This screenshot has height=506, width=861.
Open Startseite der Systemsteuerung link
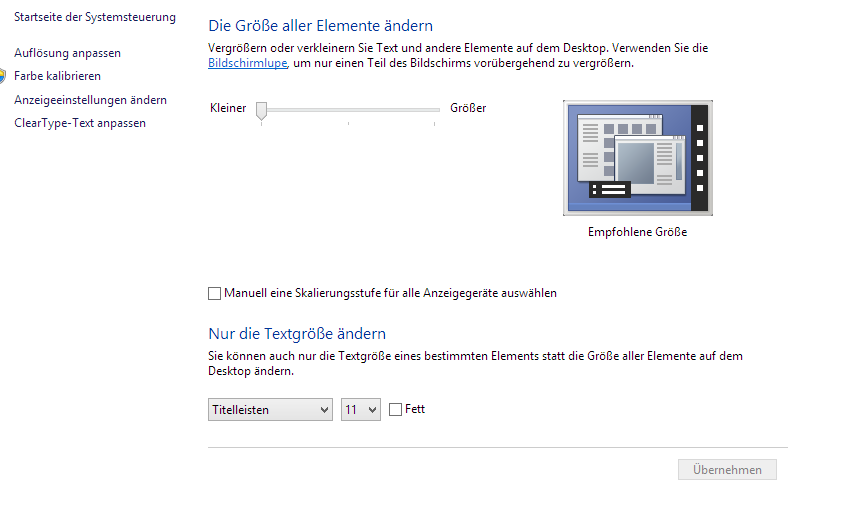95,17
